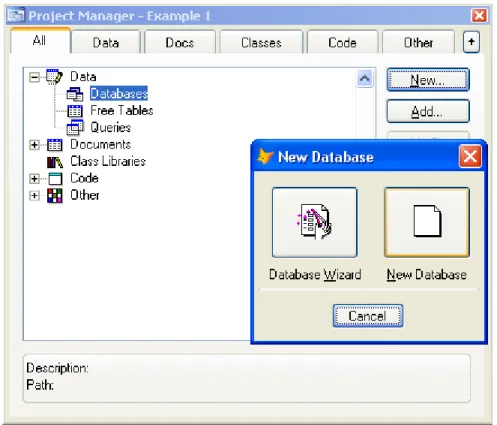The width and height of the screenshot is (497, 425).
Task: Click the Class Libraries books icon
Action: click(54, 162)
